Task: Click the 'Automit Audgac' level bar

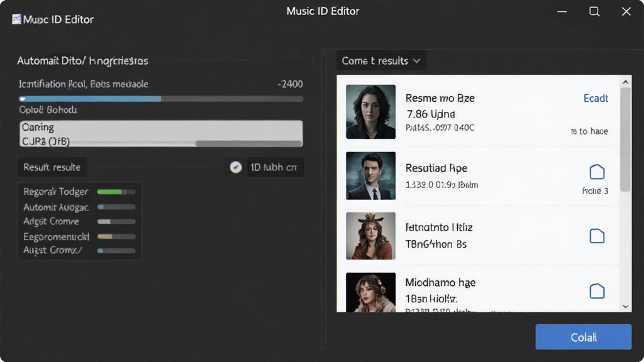Action: click(116, 207)
